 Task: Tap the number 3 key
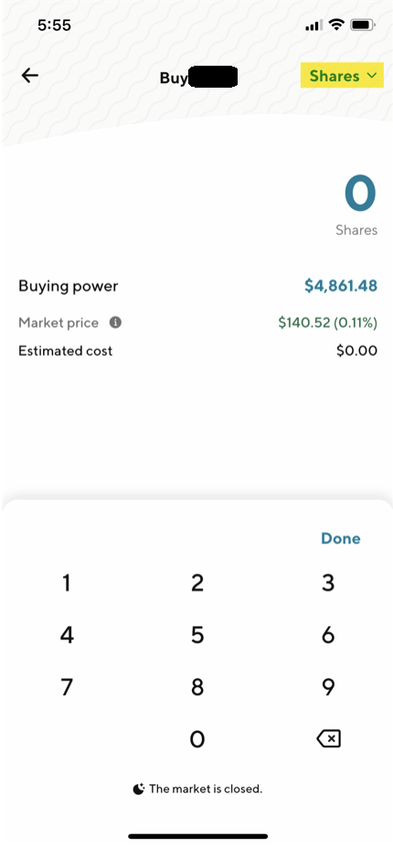pos(328,583)
